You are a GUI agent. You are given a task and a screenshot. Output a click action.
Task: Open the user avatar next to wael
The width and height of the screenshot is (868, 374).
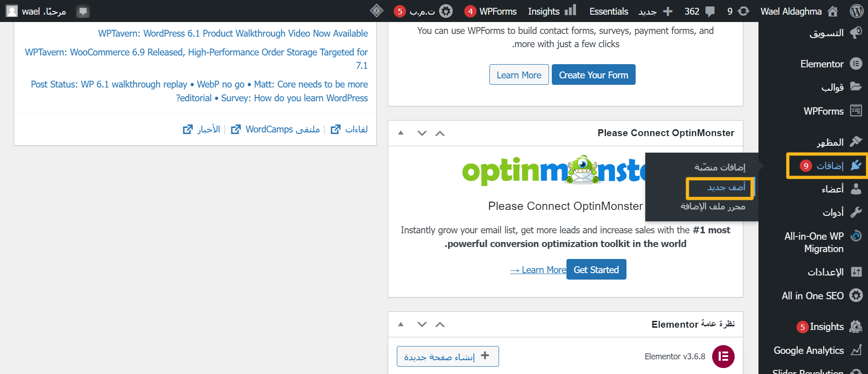(x=11, y=11)
